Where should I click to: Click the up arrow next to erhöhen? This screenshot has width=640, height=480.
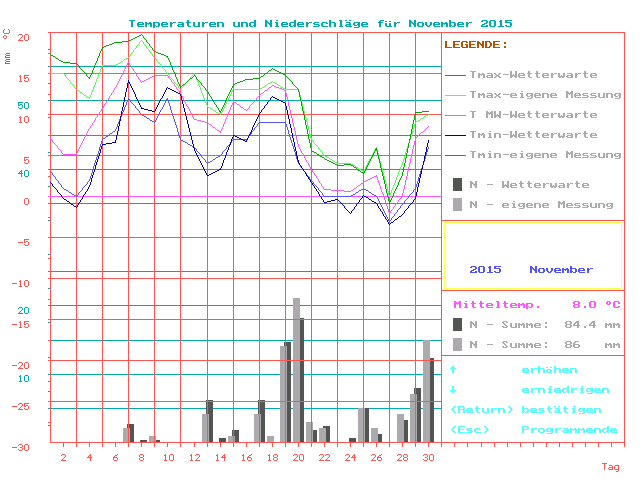point(453,370)
